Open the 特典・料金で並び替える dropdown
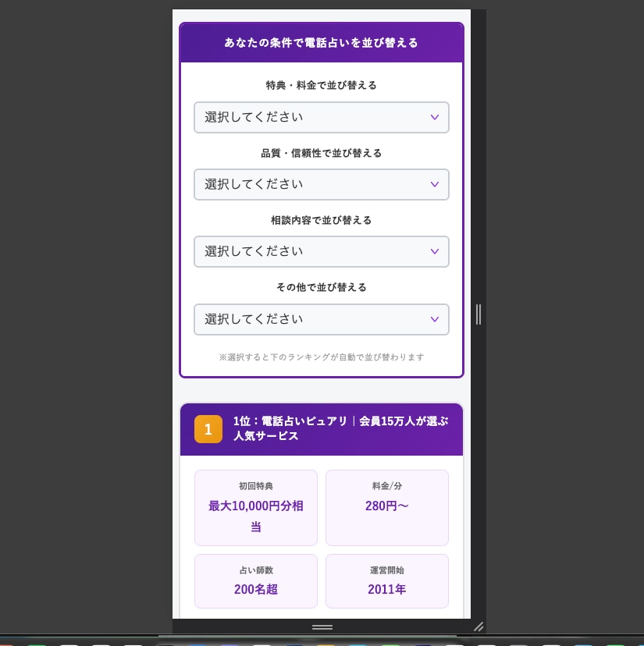 [321, 117]
